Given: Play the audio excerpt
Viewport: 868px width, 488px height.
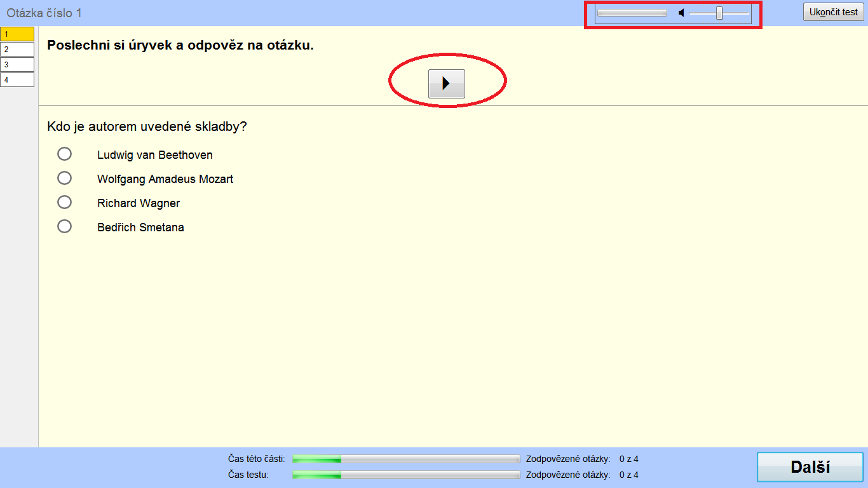Looking at the screenshot, I should coord(446,83).
